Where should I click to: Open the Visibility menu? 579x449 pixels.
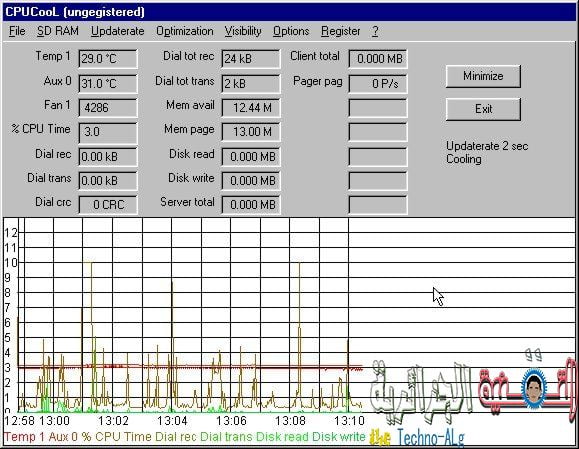click(243, 31)
